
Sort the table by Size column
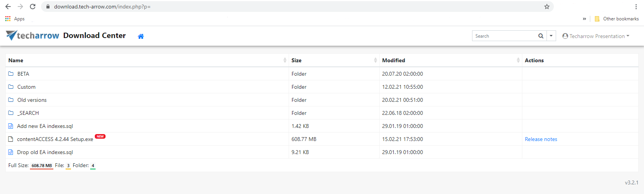click(296, 60)
